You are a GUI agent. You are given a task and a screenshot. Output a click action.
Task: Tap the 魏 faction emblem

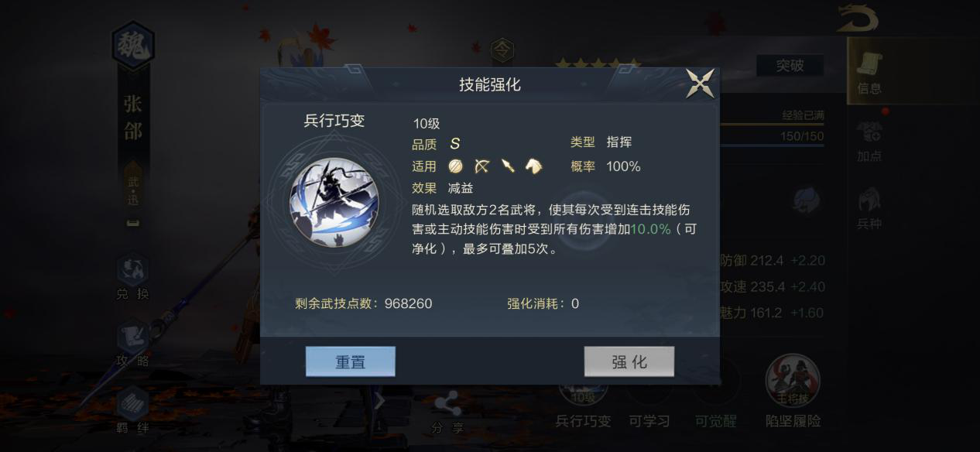point(133,46)
